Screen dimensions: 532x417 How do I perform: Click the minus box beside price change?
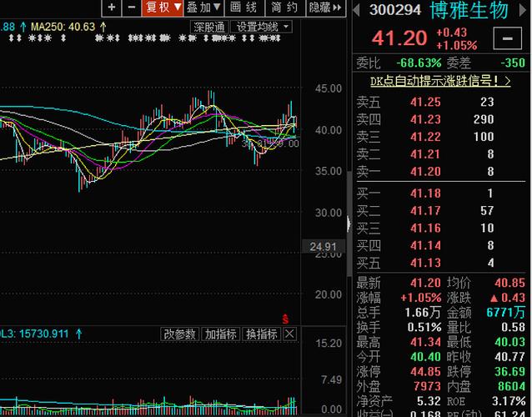[x=508, y=38]
